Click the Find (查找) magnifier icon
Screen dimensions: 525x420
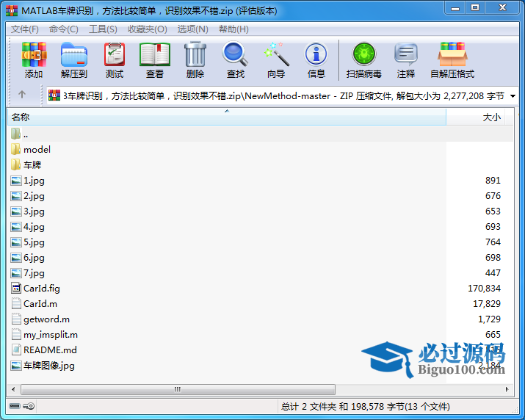tap(235, 54)
